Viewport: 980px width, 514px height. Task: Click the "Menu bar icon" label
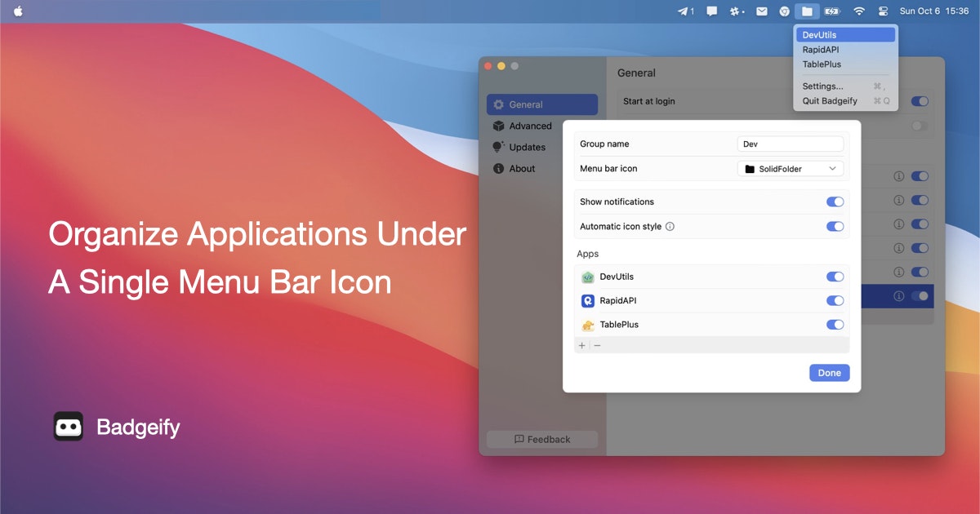click(608, 168)
